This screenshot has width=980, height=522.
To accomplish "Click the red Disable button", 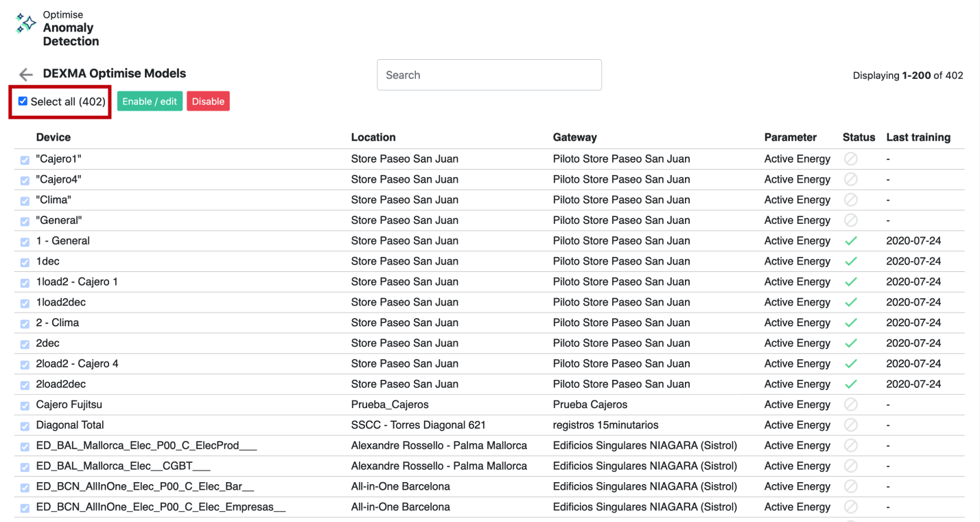I will click(x=208, y=101).
